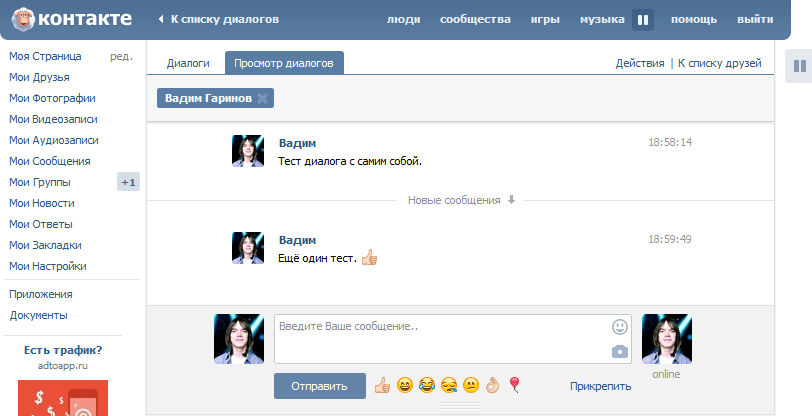Open Мои Закладки in sidebar
Screen dimensions: 812x416
(45, 245)
